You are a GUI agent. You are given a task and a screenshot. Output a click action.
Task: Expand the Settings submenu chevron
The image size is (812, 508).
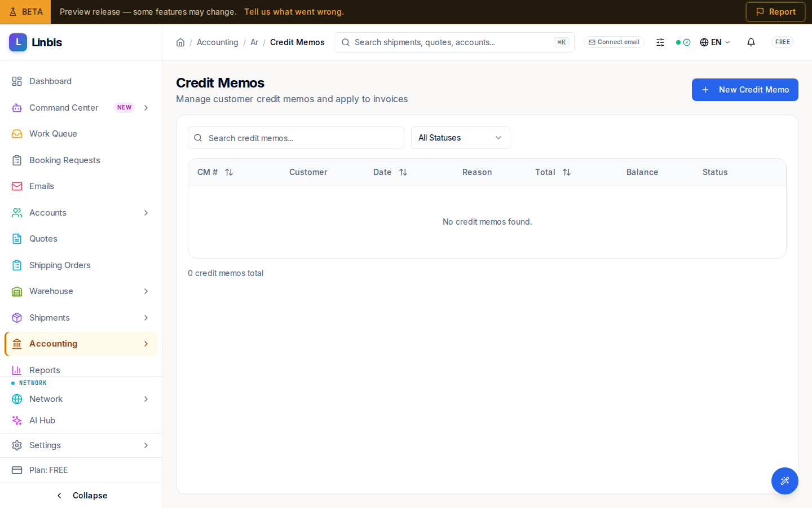pos(146,445)
